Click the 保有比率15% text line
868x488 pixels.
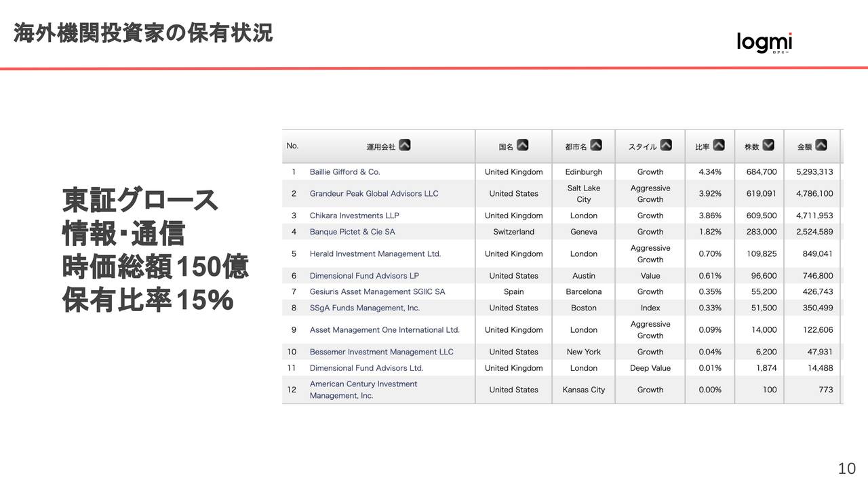(x=148, y=301)
